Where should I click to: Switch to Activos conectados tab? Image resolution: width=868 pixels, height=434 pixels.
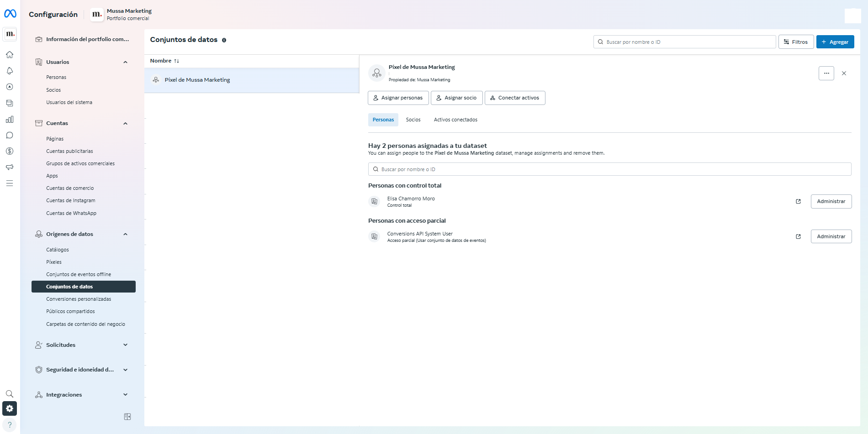pyautogui.click(x=455, y=120)
